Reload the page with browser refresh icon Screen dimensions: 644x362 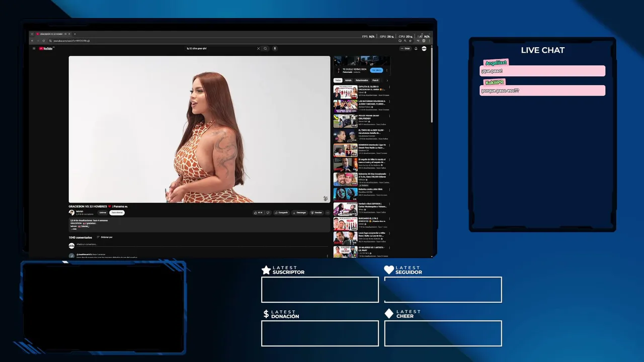(44, 41)
